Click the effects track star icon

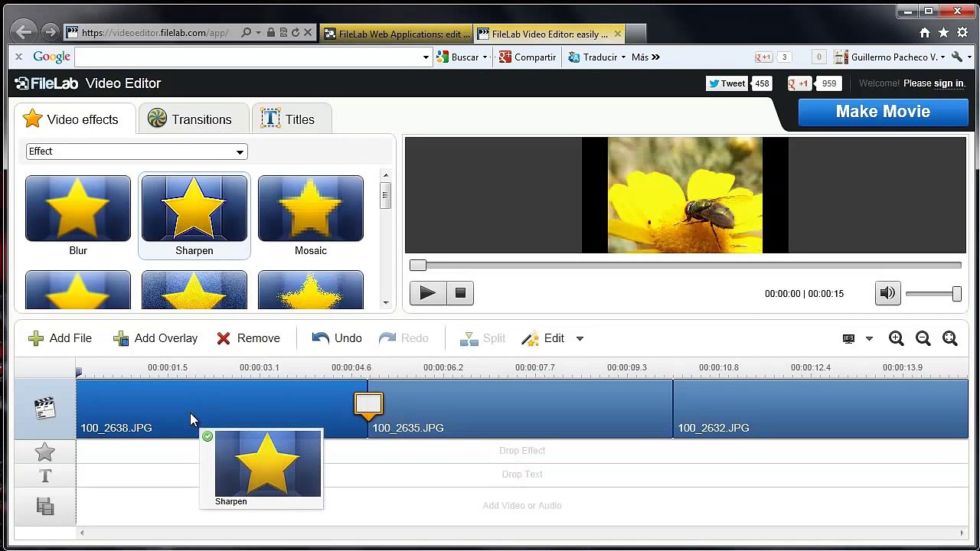[x=45, y=452]
